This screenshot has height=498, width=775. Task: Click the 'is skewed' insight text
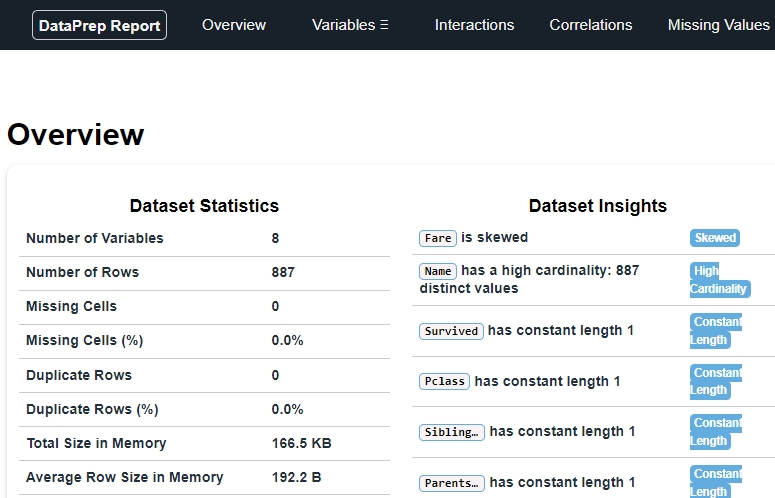(494, 238)
